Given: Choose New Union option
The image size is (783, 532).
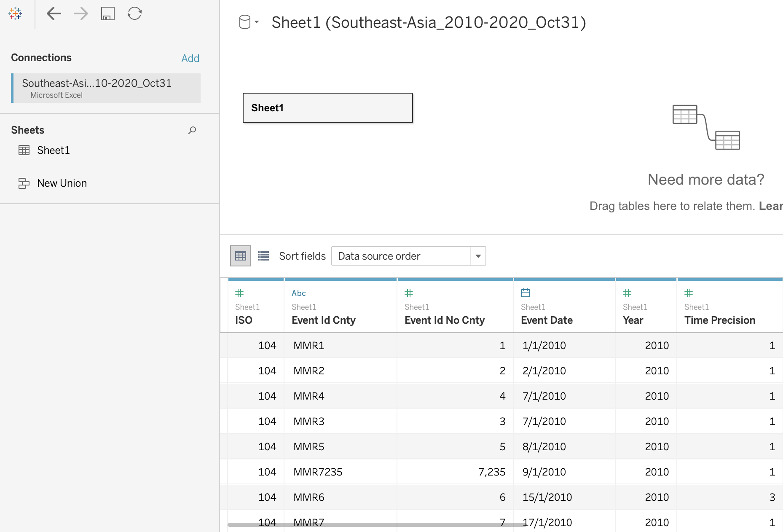Looking at the screenshot, I should click(x=62, y=183).
